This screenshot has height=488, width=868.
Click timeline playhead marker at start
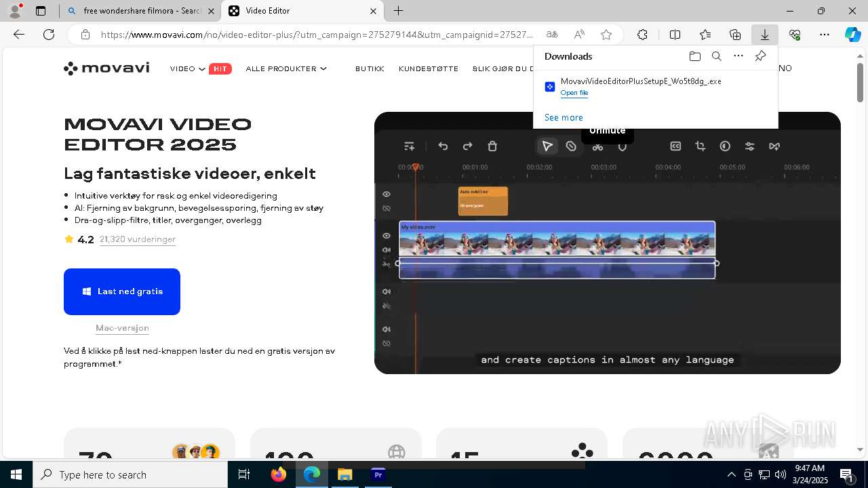click(416, 167)
